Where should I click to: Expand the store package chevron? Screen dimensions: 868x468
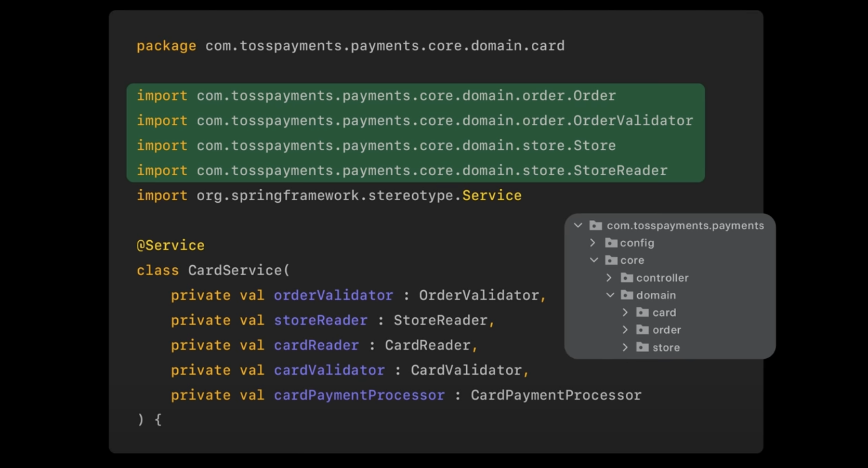click(625, 347)
